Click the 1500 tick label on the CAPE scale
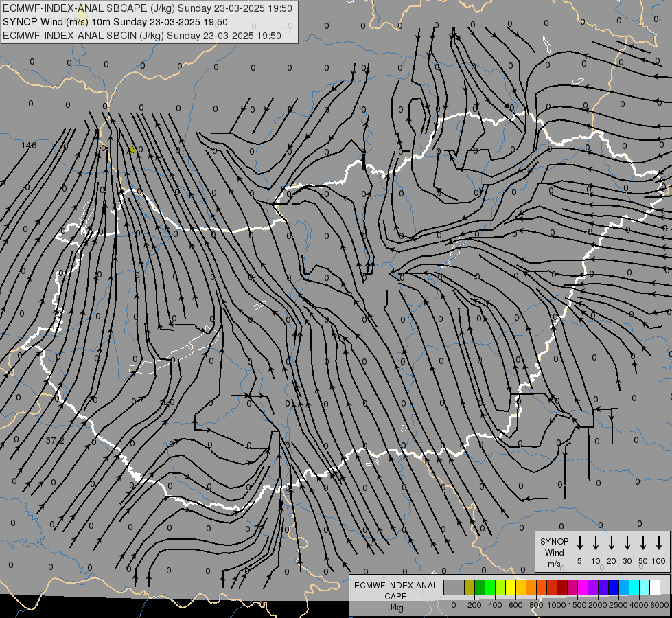The width and height of the screenshot is (672, 618). 577,605
